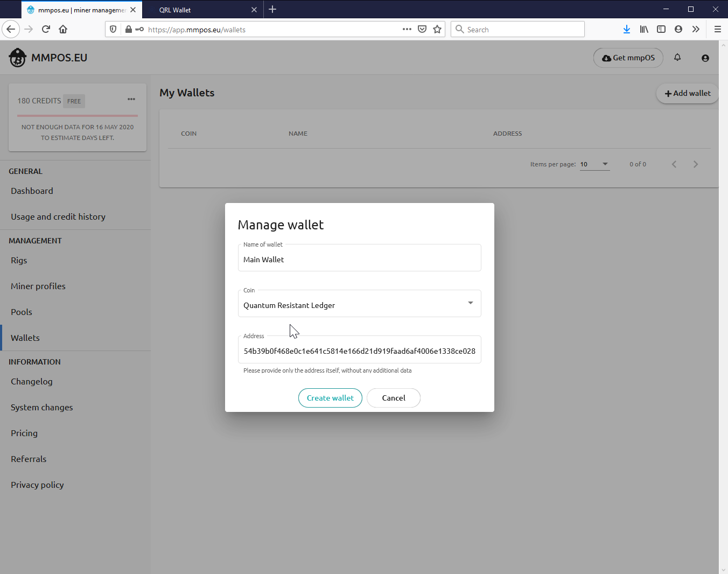Open user account profile icon

pos(705,58)
